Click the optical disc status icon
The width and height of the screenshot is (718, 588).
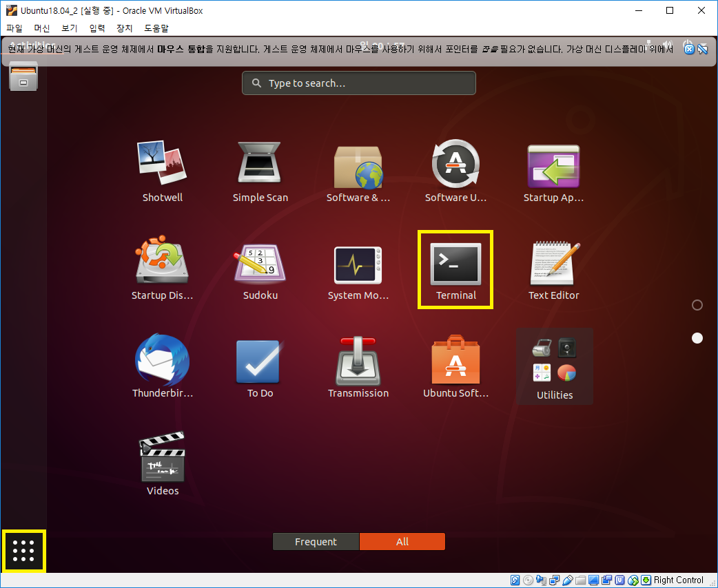[x=528, y=580]
